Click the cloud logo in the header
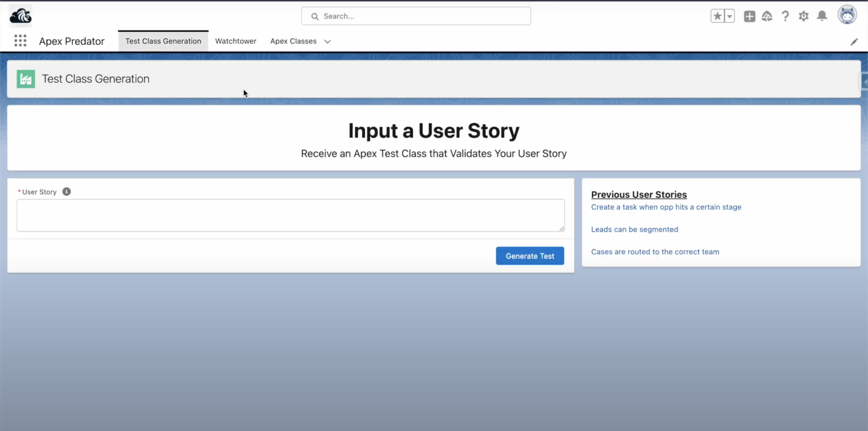Image resolution: width=868 pixels, height=431 pixels. (x=20, y=15)
